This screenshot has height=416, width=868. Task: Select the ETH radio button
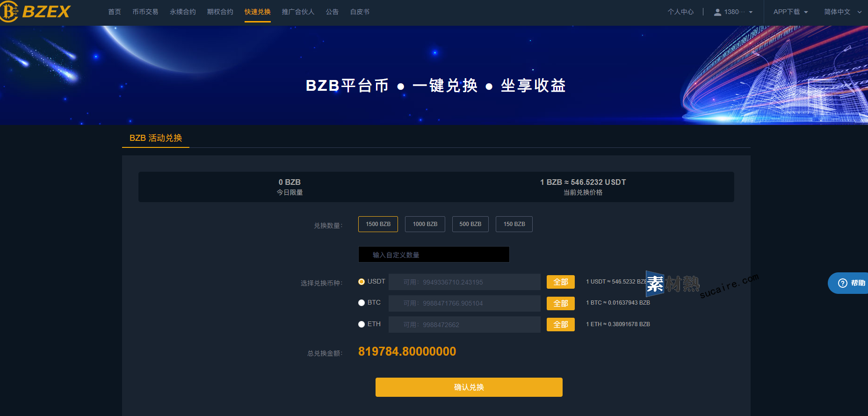pyautogui.click(x=362, y=324)
